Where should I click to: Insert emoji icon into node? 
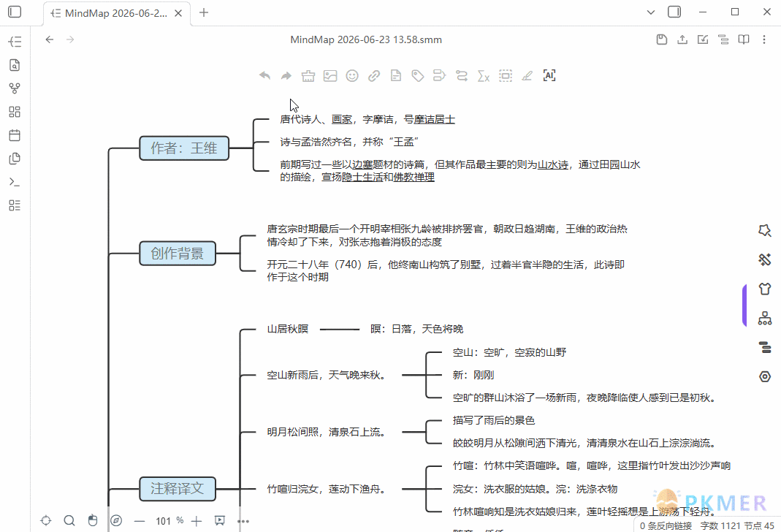point(352,76)
